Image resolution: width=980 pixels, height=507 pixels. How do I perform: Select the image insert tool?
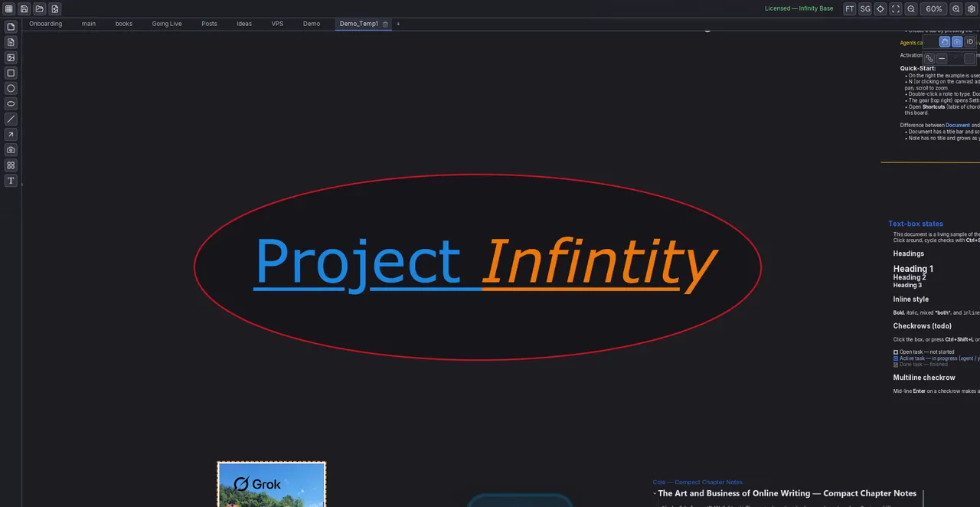11,57
